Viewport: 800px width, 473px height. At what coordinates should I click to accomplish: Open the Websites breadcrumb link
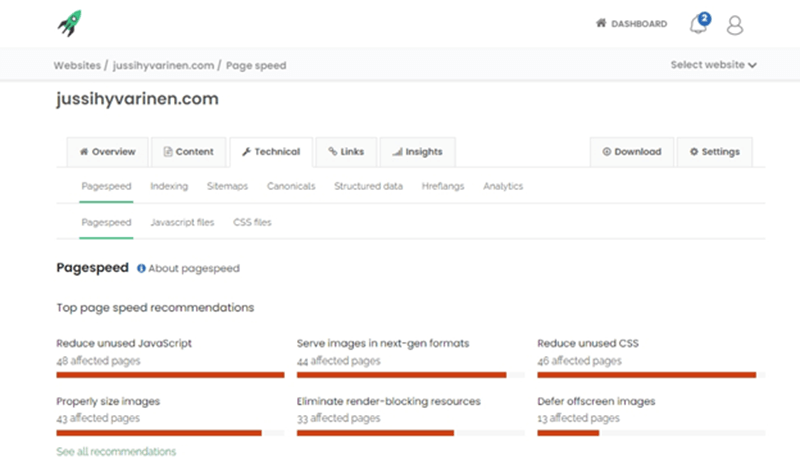(x=77, y=65)
